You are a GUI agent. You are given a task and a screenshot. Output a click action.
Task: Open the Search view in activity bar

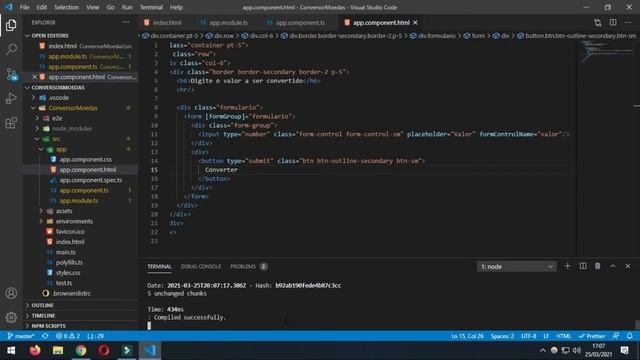(x=11, y=50)
